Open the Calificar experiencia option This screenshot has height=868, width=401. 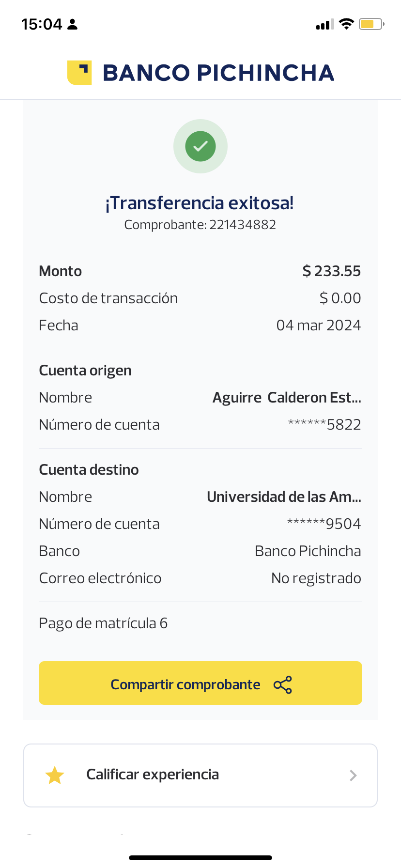[153, 775]
